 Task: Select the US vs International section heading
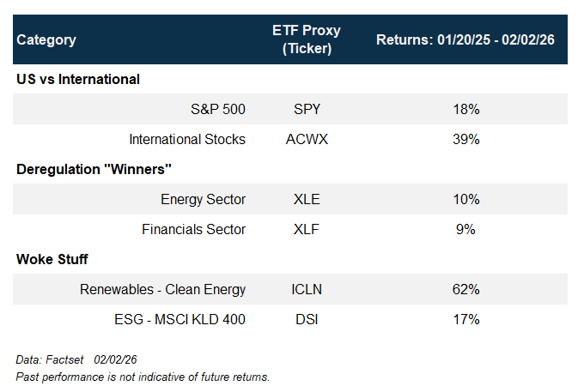point(78,79)
